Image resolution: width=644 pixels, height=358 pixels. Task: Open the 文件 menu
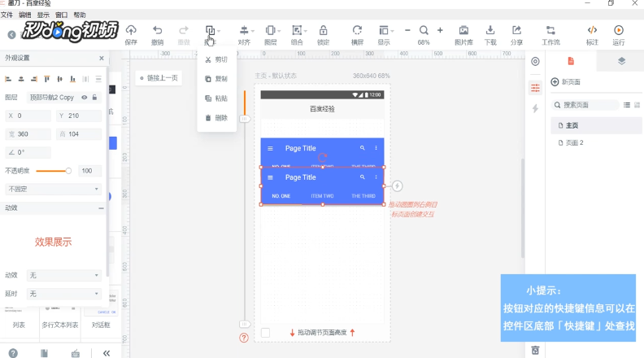[7, 15]
